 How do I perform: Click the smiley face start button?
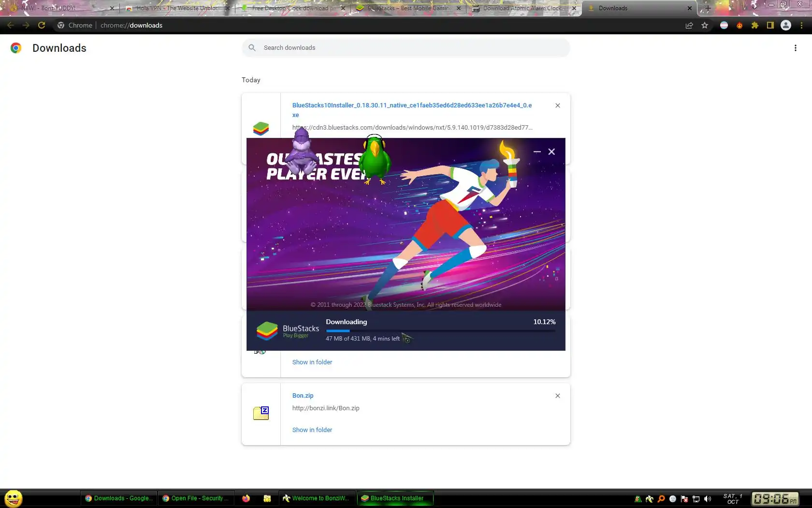(14, 498)
